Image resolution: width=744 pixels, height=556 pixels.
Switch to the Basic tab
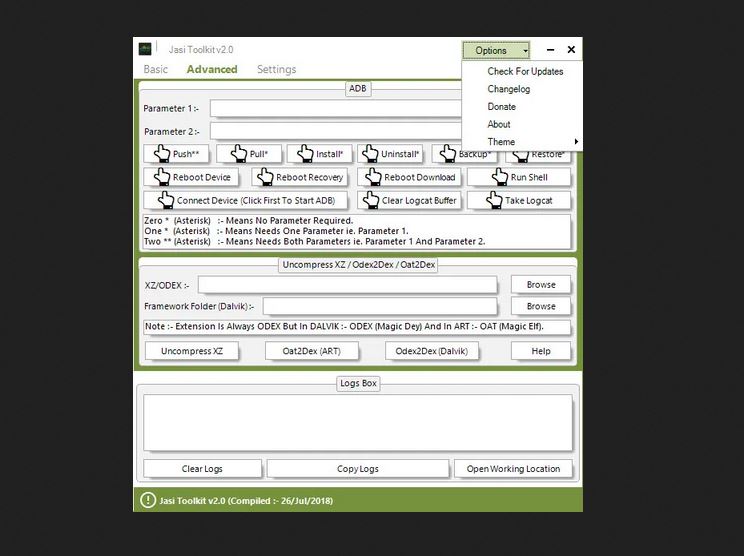(156, 69)
